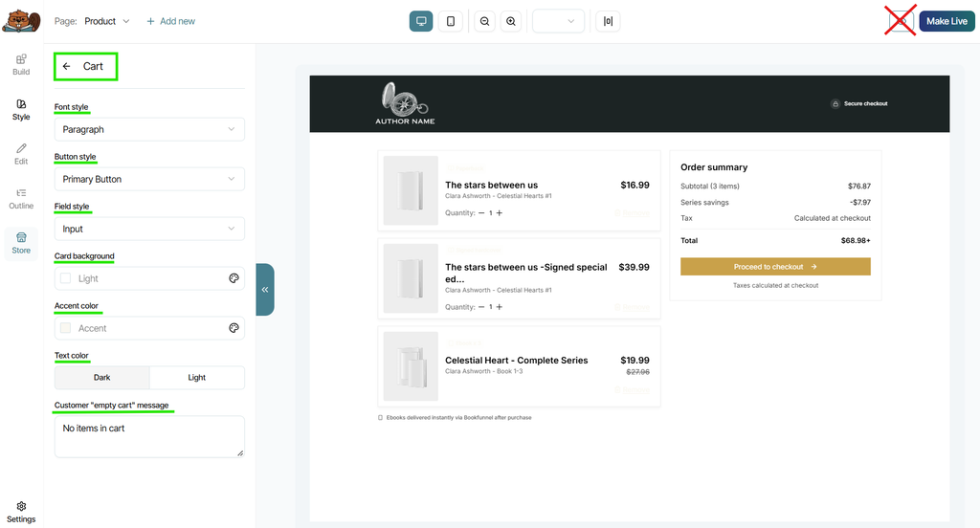Decrease quantity of The stars between us $16.99
The image size is (980, 528).
click(481, 213)
